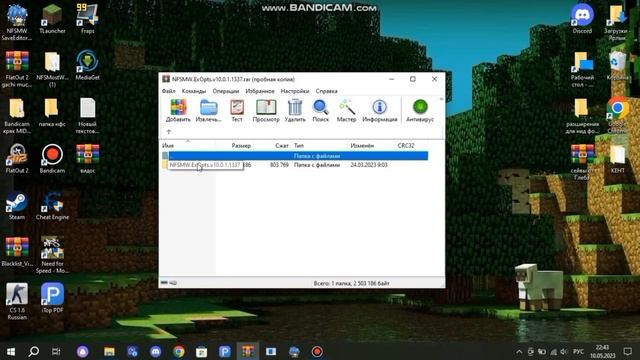640x360 pixels.
Task: Click the 24.03.2023 9:03 date cell
Action: point(369,165)
